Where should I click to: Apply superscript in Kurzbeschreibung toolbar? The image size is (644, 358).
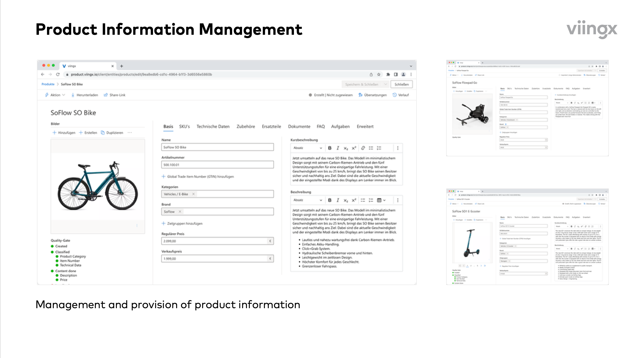pyautogui.click(x=354, y=148)
